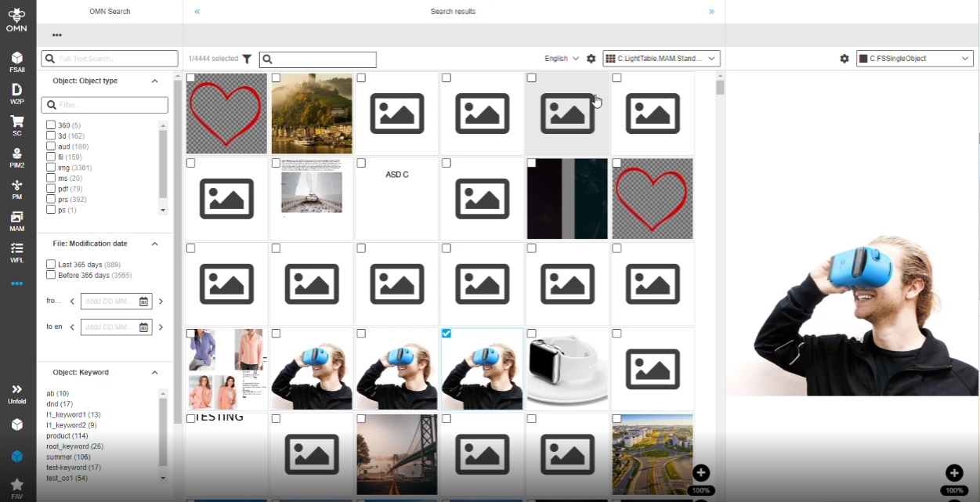Check the 360 object type filter
The image size is (980, 502).
point(51,125)
